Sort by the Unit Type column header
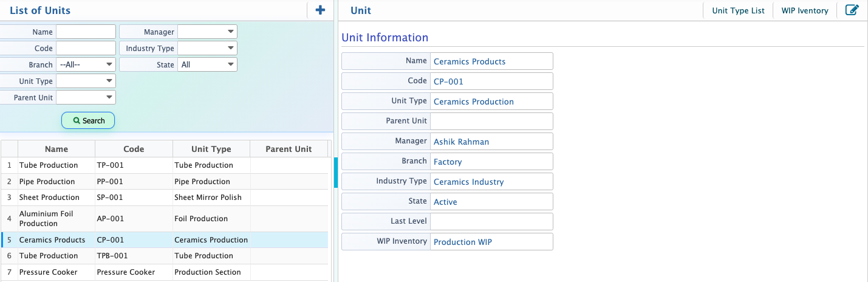The height and width of the screenshot is (282, 868). (x=211, y=149)
